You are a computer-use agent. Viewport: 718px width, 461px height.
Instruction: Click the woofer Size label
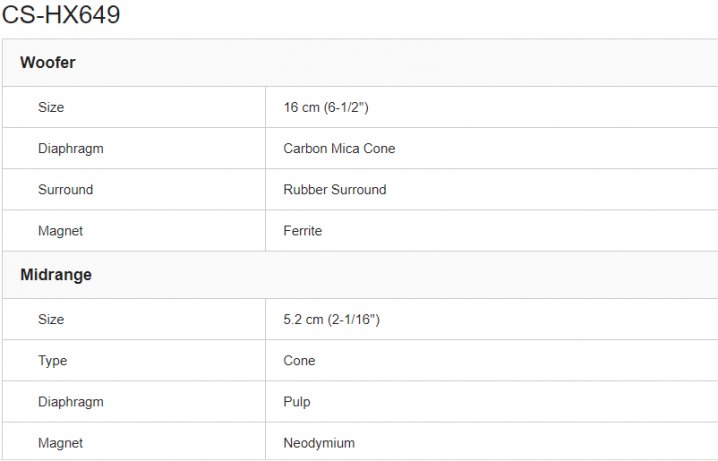click(x=51, y=107)
